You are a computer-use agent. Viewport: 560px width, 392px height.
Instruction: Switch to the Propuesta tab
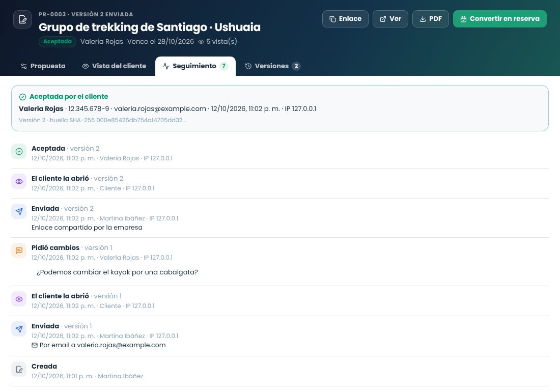(43, 66)
